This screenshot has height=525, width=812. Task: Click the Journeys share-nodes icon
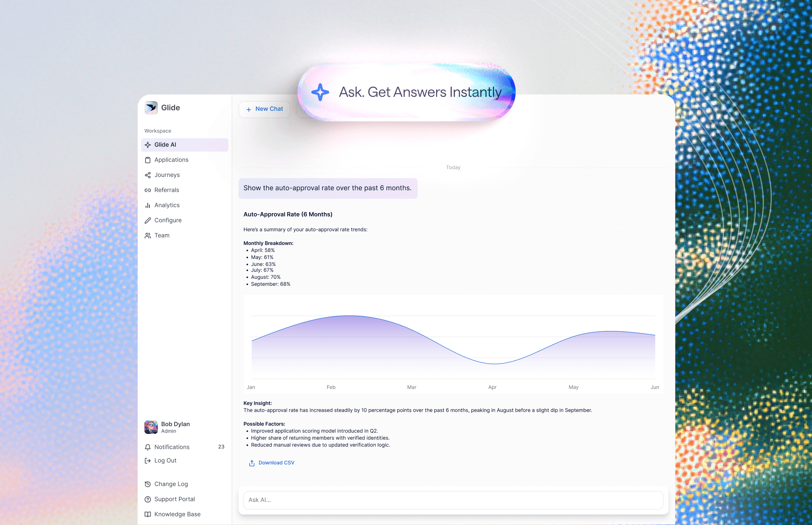point(148,175)
